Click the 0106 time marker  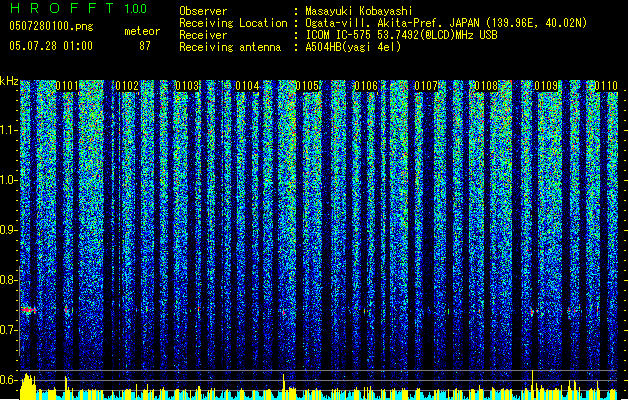tap(366, 86)
